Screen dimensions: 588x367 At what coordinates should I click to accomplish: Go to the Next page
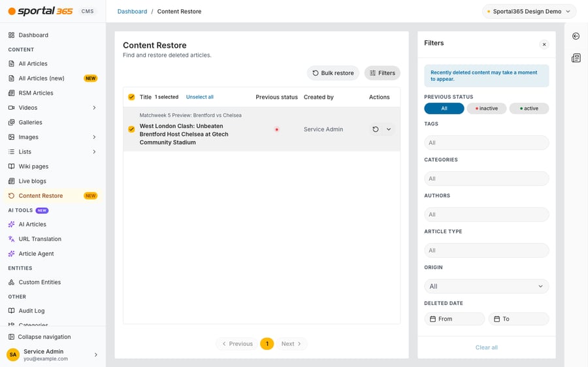(291, 343)
